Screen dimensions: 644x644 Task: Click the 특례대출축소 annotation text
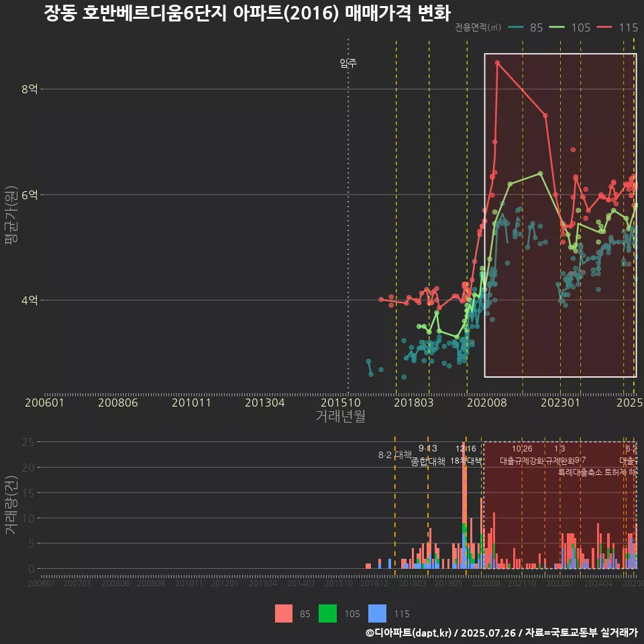pos(580,472)
